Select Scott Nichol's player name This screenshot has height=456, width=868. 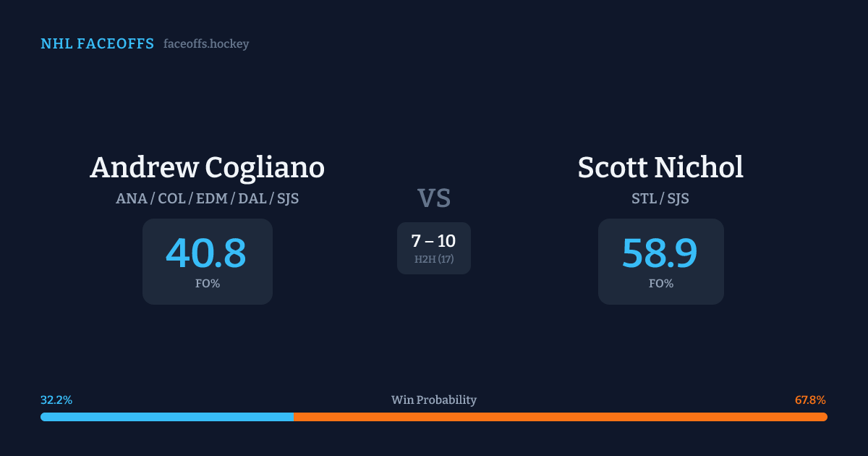pos(660,168)
